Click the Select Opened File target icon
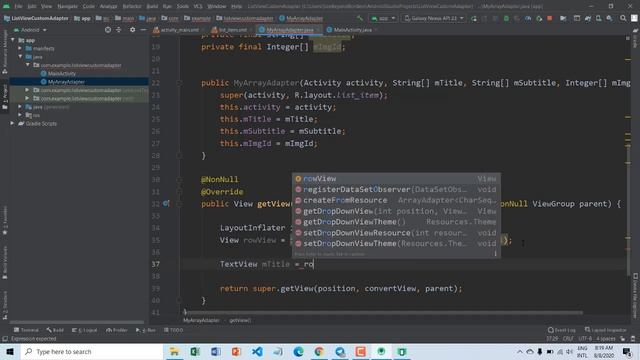Image resolution: width=640 pixels, height=360 pixels. point(108,30)
